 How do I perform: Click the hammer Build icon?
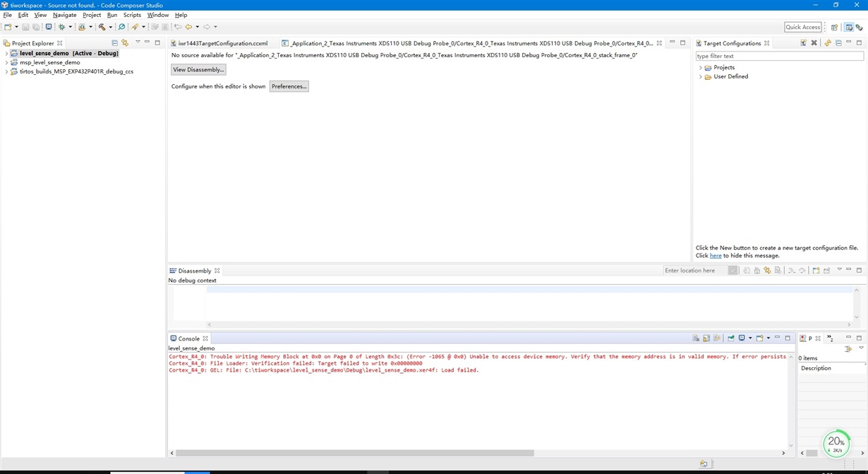(x=102, y=27)
